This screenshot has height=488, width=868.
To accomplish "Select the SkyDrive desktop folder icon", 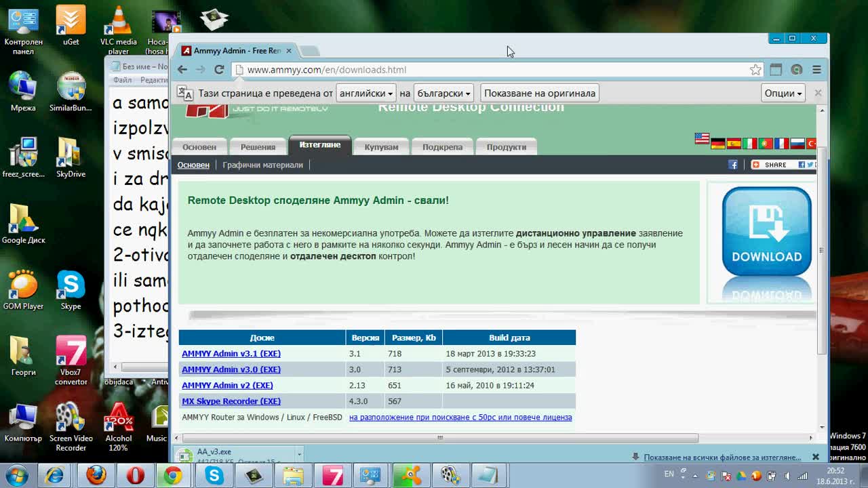I will 71,158.
